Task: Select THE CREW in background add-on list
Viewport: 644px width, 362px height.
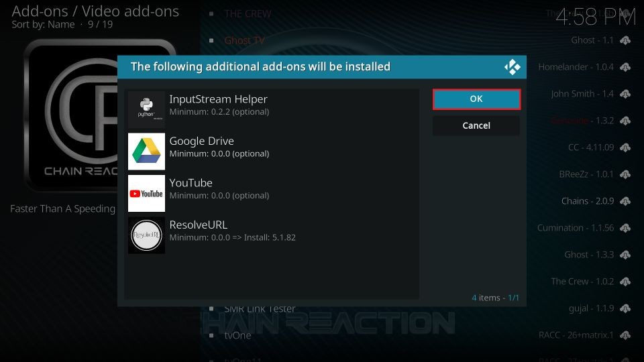Action: coord(248,14)
